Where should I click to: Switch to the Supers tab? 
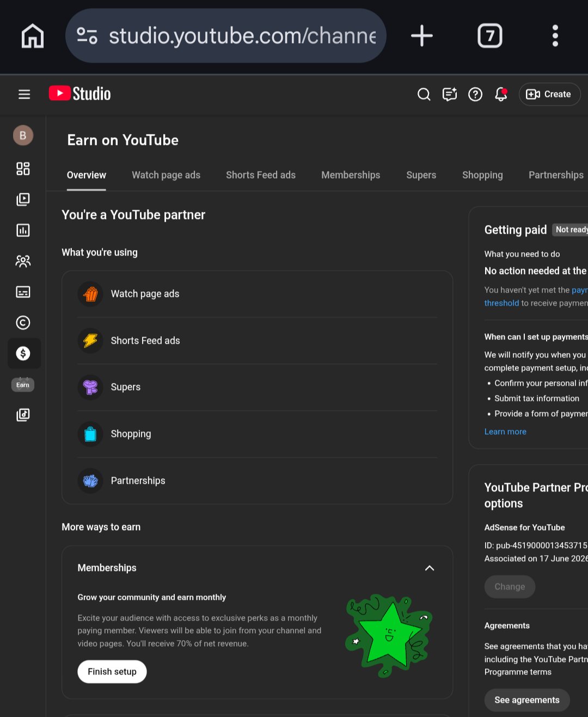[x=421, y=175]
